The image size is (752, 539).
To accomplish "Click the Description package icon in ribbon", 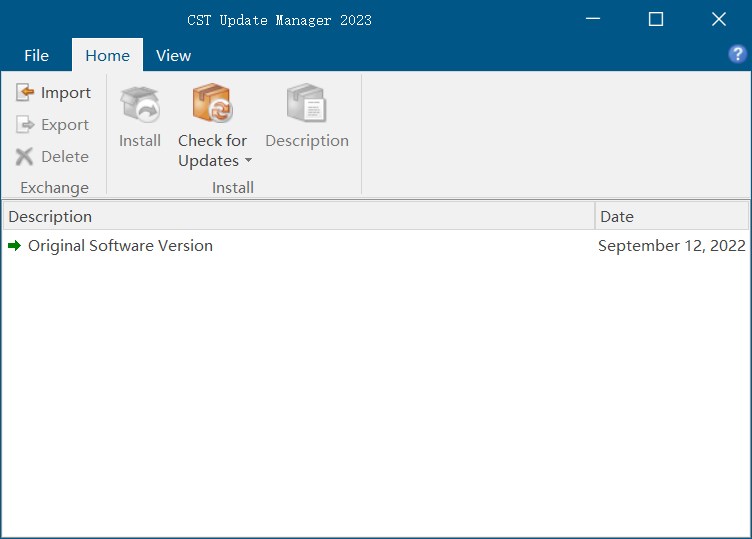I will click(306, 103).
